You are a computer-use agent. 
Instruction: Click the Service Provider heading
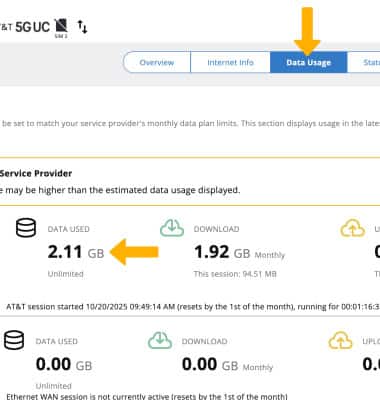pos(36,173)
